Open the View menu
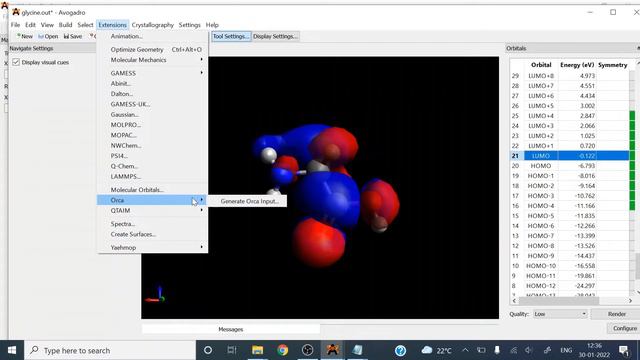 pyautogui.click(x=47, y=25)
